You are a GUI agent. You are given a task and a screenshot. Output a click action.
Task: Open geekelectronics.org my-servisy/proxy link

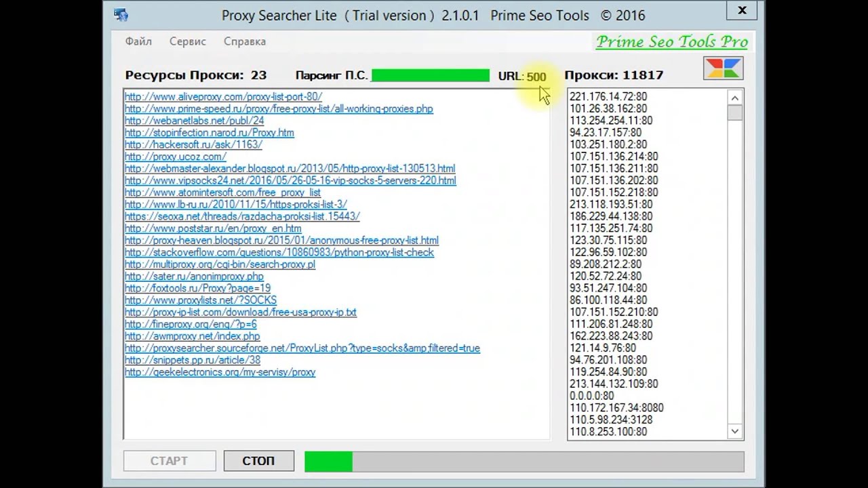click(x=220, y=372)
